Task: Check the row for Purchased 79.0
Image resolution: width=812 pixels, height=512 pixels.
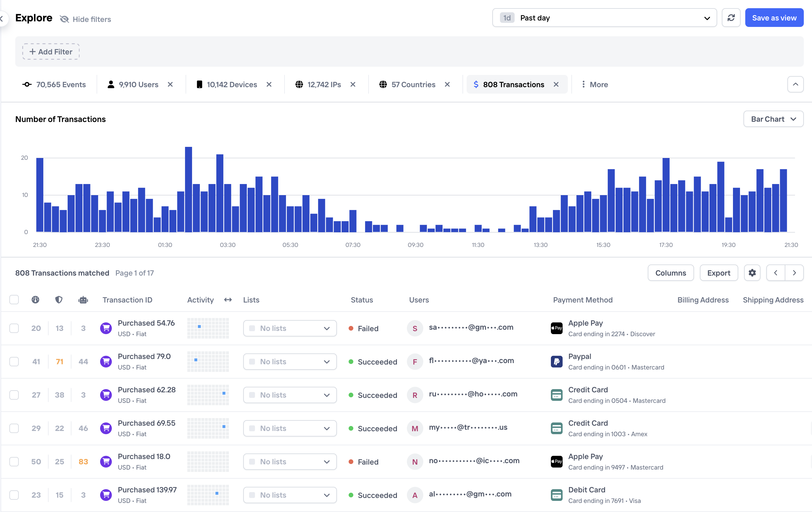Action: (x=14, y=361)
